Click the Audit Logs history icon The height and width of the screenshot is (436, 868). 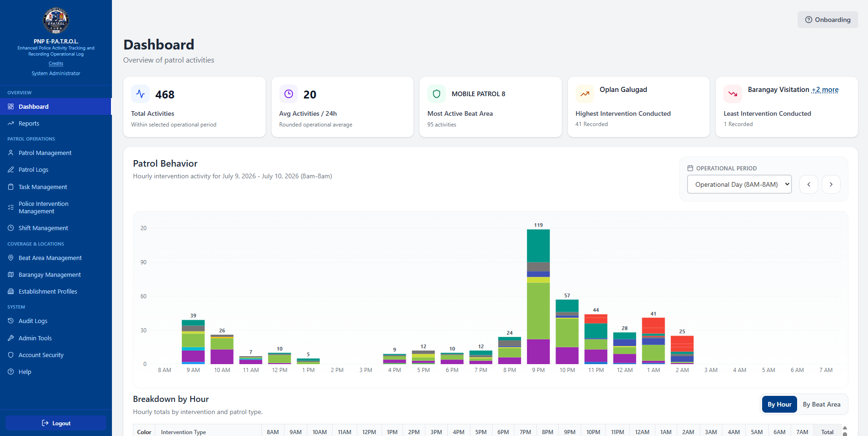(x=11, y=321)
